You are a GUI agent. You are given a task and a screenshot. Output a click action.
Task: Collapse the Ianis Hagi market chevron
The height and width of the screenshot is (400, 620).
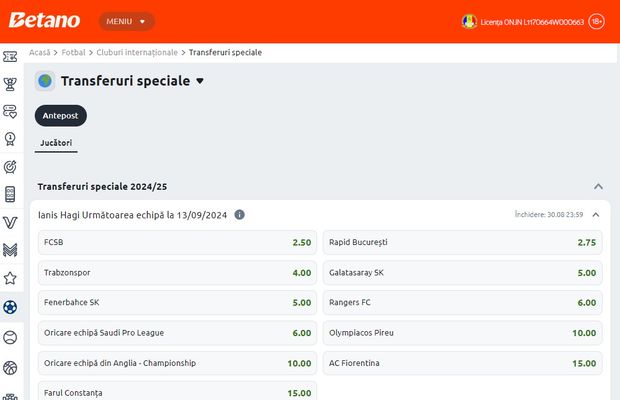[x=595, y=214]
